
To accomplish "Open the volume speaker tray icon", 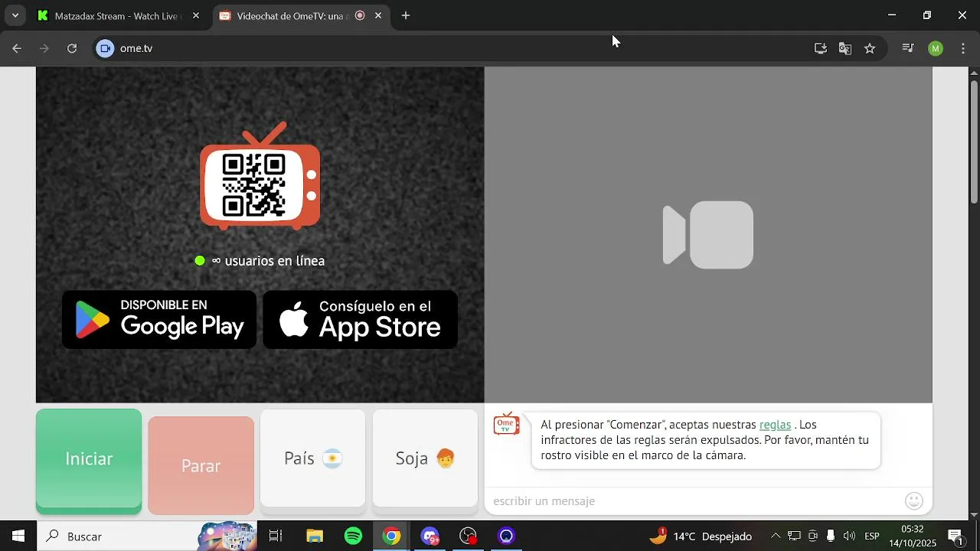I will pyautogui.click(x=849, y=536).
